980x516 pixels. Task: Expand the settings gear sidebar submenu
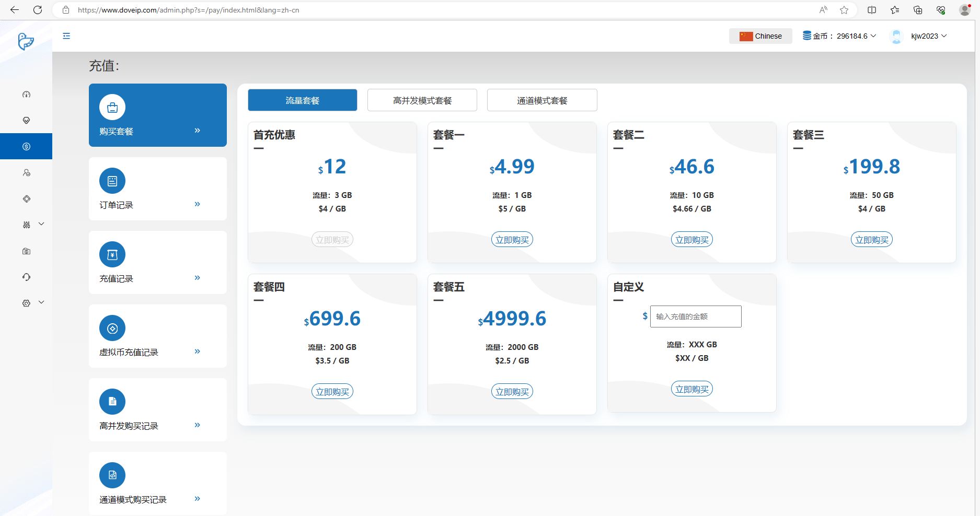click(x=32, y=303)
